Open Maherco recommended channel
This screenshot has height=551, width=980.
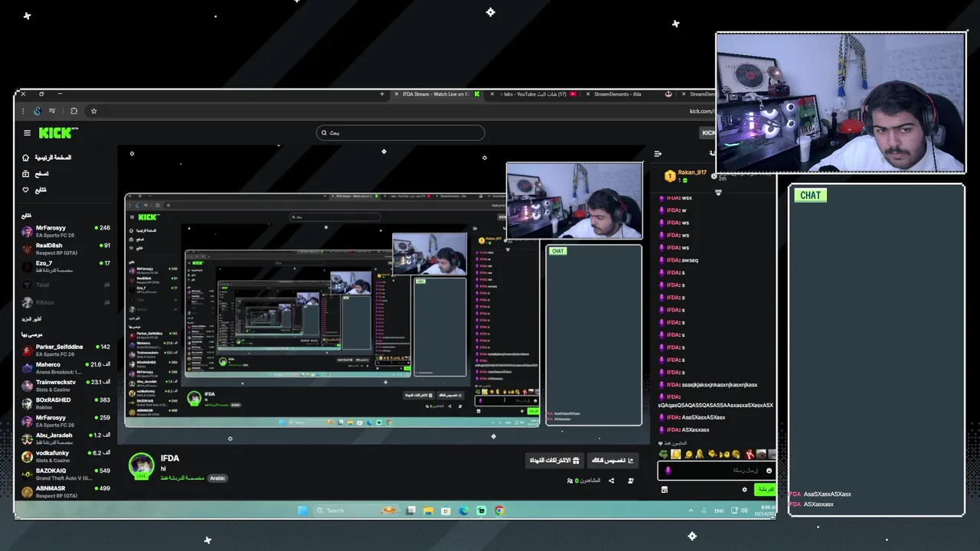[x=66, y=368]
